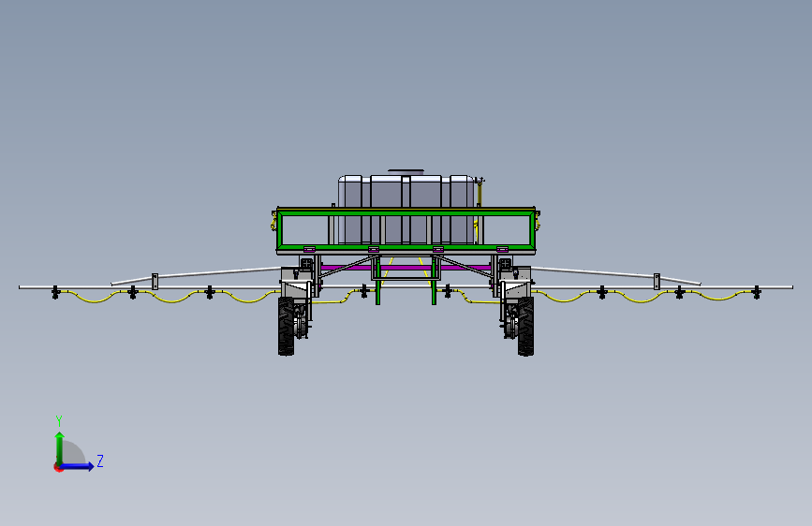
Task: Select the left boom hinge bracket
Action: tap(155, 282)
